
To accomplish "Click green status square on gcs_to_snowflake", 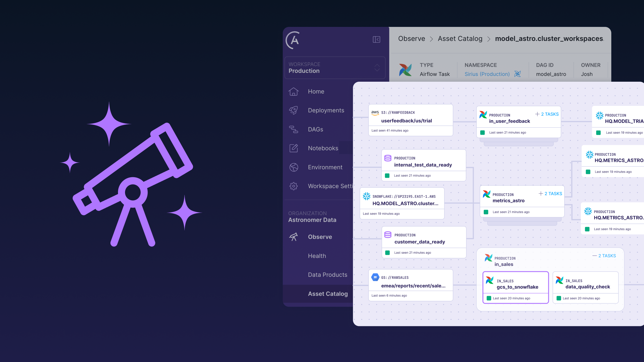I will (x=489, y=298).
